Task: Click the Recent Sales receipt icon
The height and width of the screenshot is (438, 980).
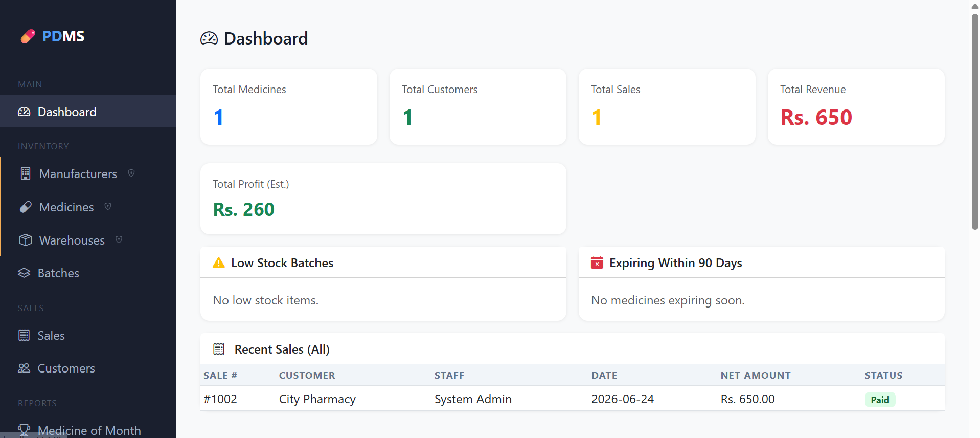Action: pos(219,349)
